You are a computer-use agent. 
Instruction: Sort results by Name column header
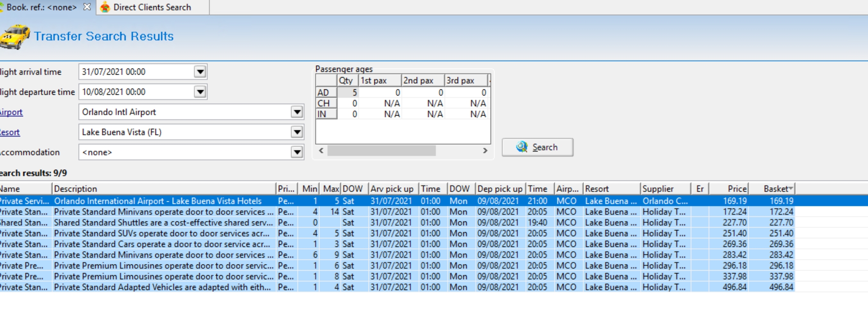click(26, 189)
